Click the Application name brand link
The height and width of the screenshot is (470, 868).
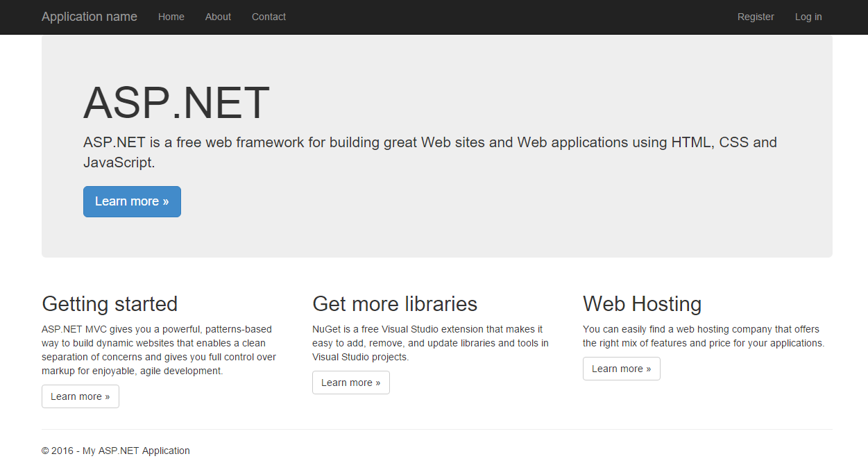click(90, 17)
